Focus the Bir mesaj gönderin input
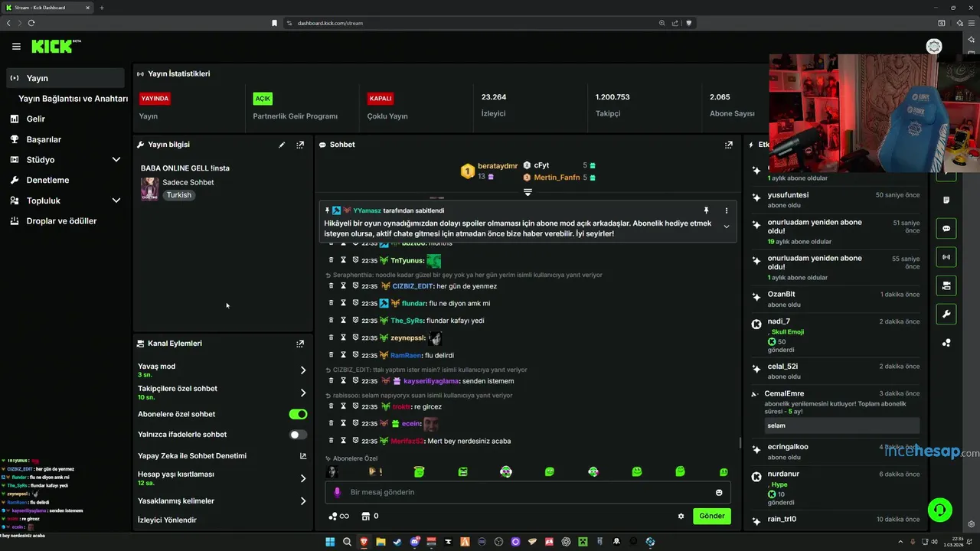 click(528, 492)
